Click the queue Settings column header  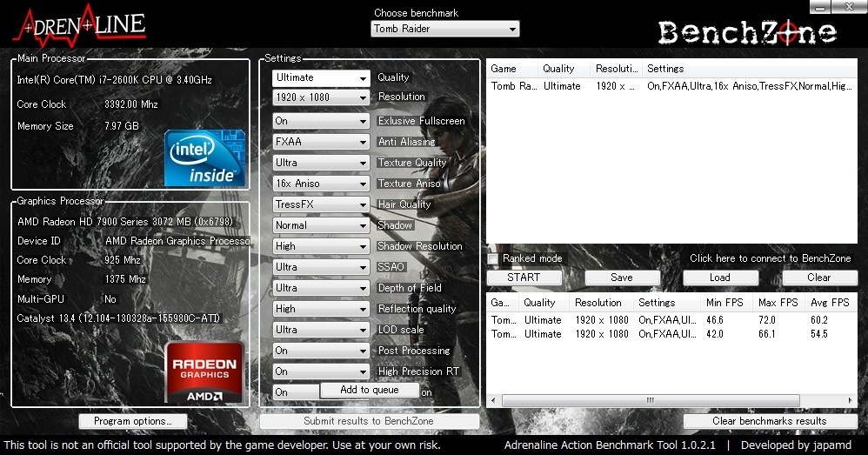point(749,69)
